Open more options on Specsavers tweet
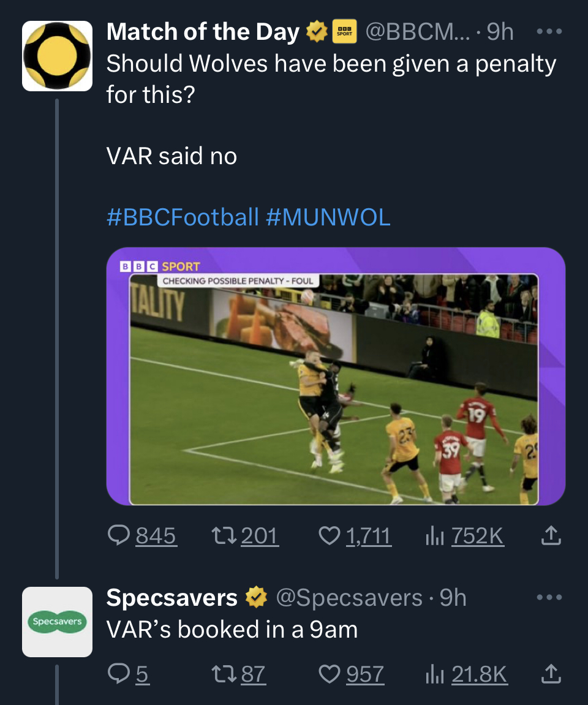Viewport: 588px width, 705px height. [549, 597]
